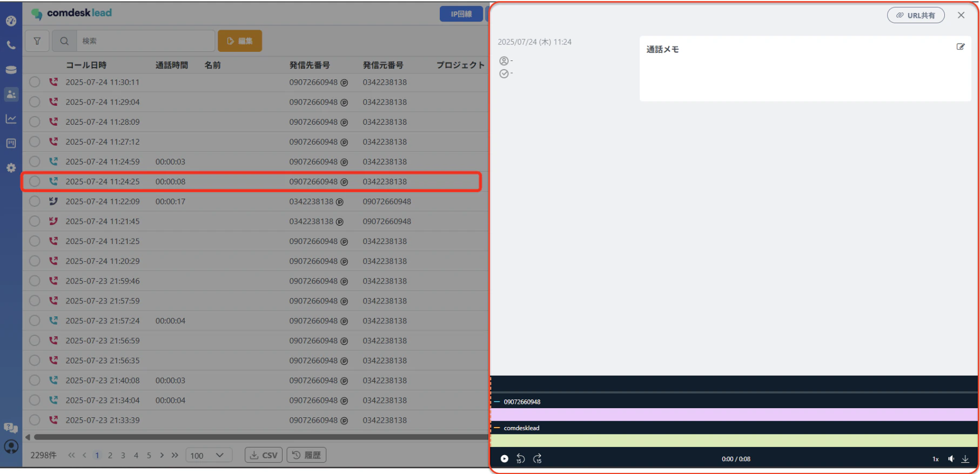Go to page 3
Image resolution: width=980 pixels, height=474 pixels.
pyautogui.click(x=123, y=456)
